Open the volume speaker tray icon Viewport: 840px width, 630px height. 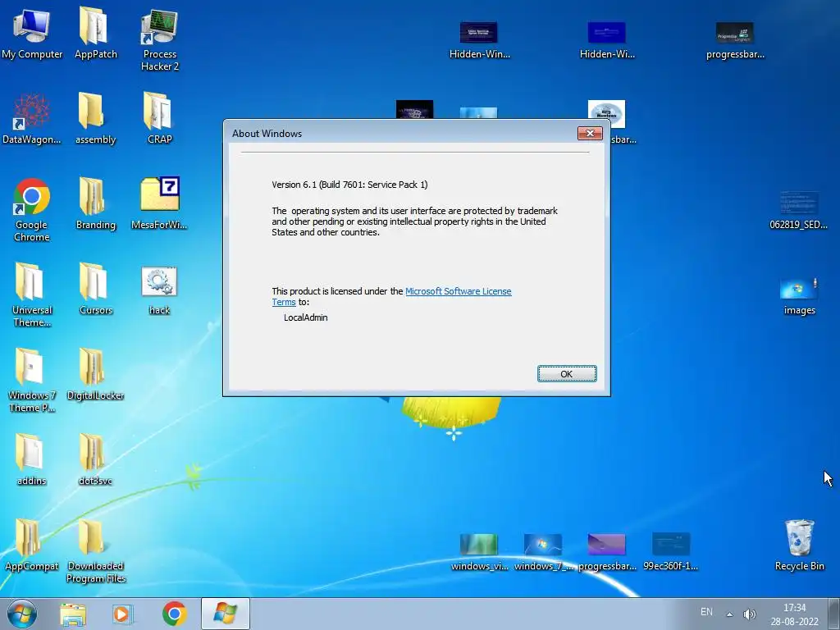click(749, 614)
